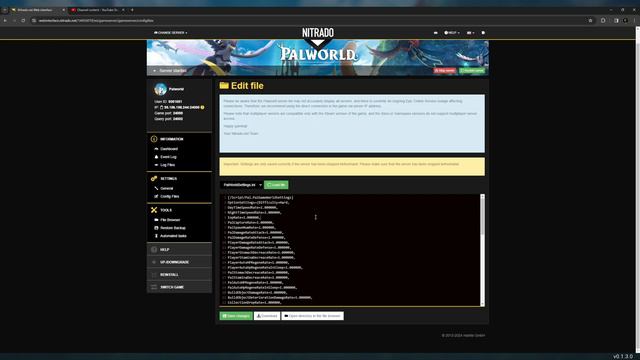Switch to the Nitrado browser tab
The height and width of the screenshot is (360, 640).
point(38,10)
